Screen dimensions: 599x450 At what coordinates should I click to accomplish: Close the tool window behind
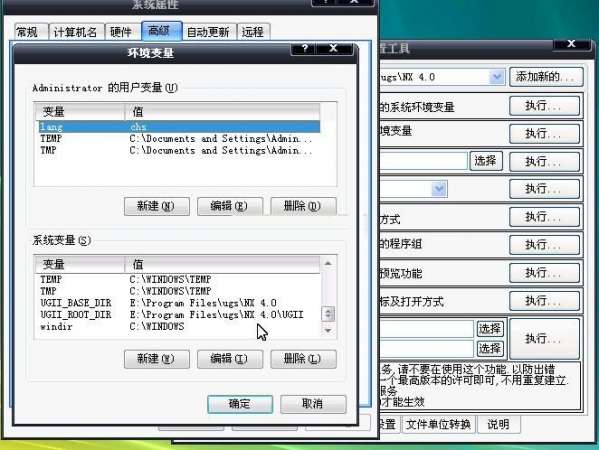[571, 44]
